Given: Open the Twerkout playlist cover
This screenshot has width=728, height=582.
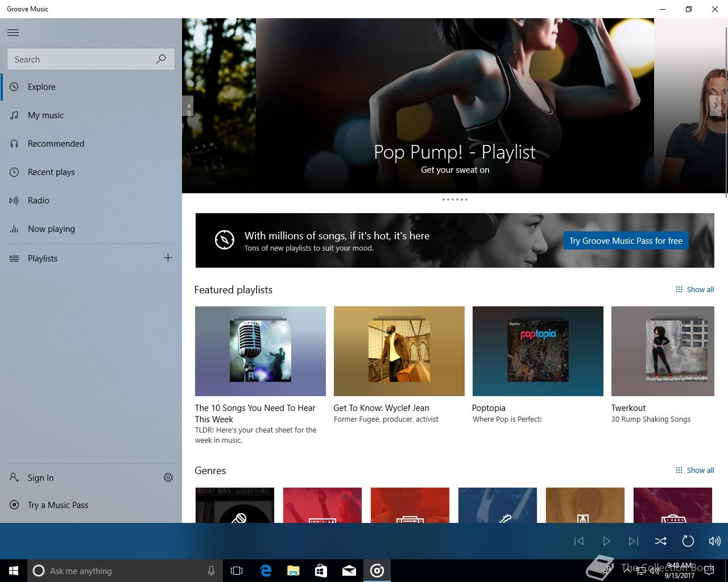Looking at the screenshot, I should click(663, 351).
